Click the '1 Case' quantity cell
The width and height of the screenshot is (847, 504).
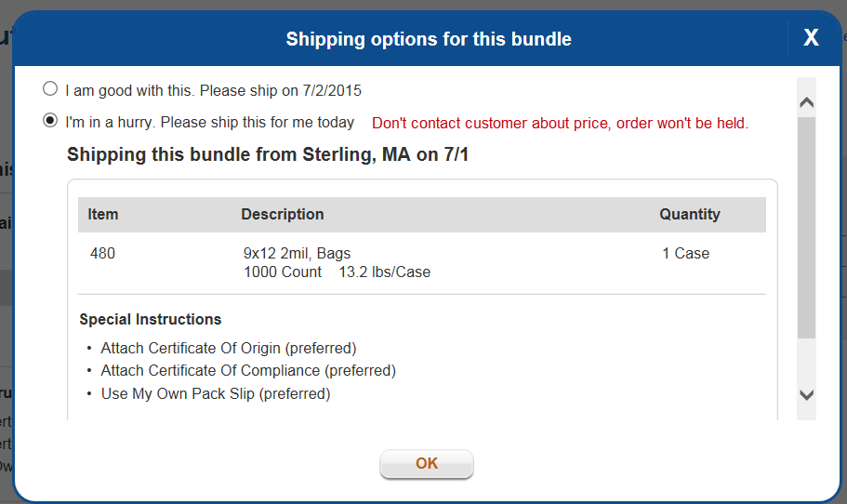tap(686, 253)
